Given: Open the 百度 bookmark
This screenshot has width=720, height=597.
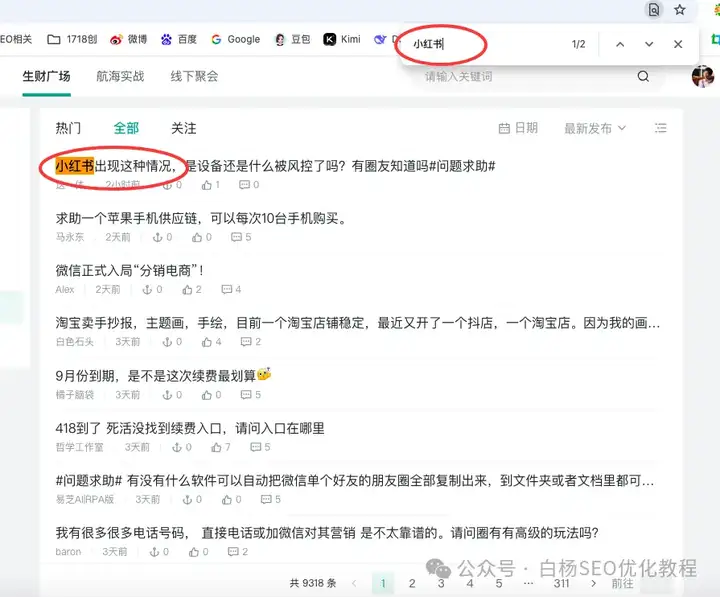Looking at the screenshot, I should click(179, 39).
